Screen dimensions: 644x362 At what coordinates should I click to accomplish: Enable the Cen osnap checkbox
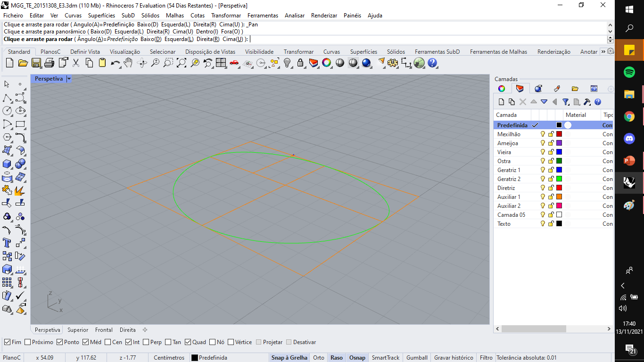108,342
